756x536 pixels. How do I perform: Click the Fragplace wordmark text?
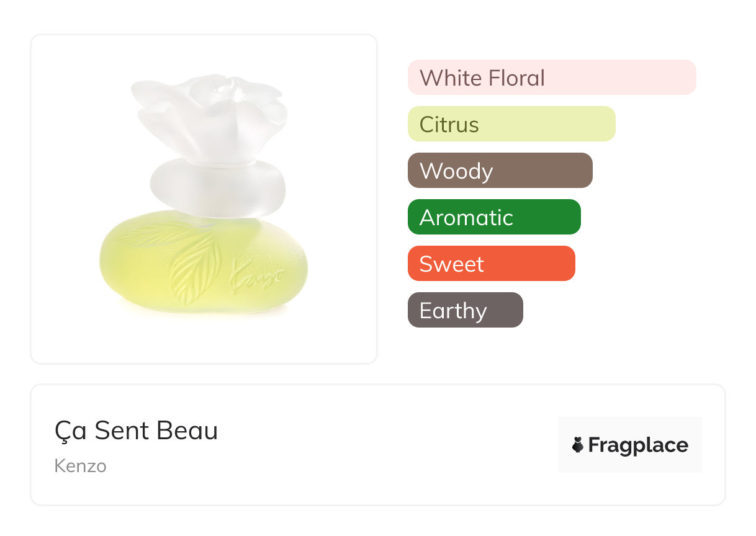pos(638,445)
